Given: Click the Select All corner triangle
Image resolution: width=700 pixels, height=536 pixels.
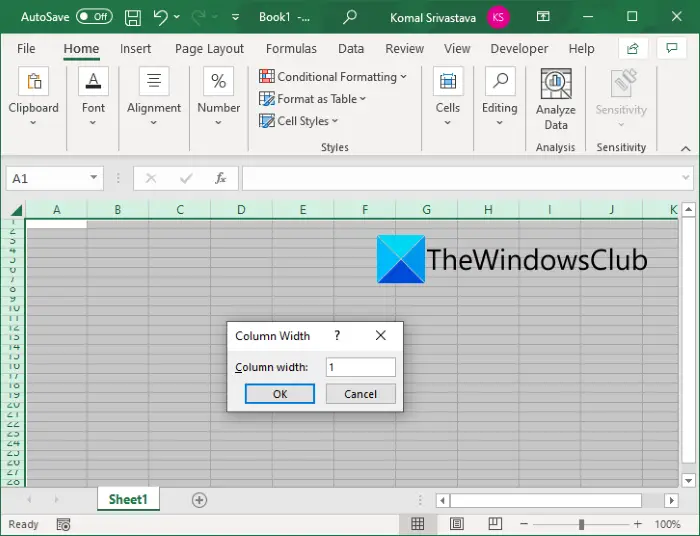Looking at the screenshot, I should [x=16, y=210].
